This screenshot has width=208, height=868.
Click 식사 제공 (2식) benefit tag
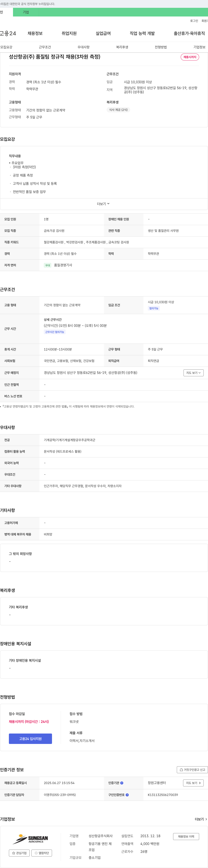pos(118,110)
